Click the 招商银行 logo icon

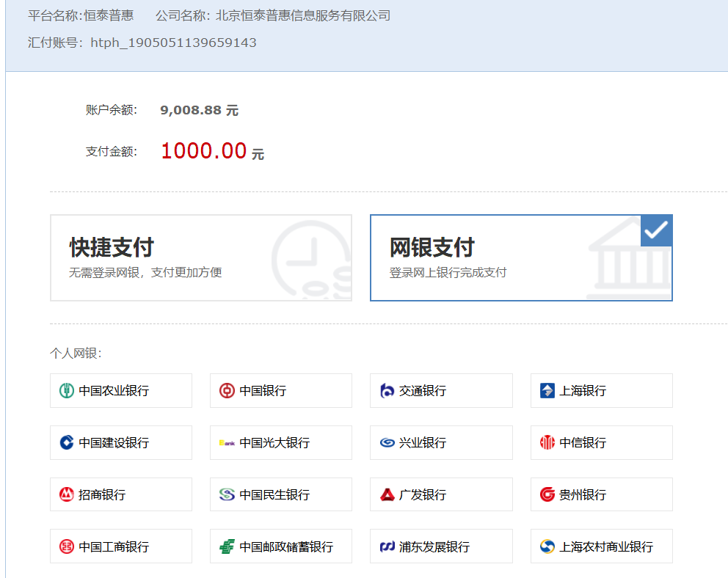tap(66, 494)
